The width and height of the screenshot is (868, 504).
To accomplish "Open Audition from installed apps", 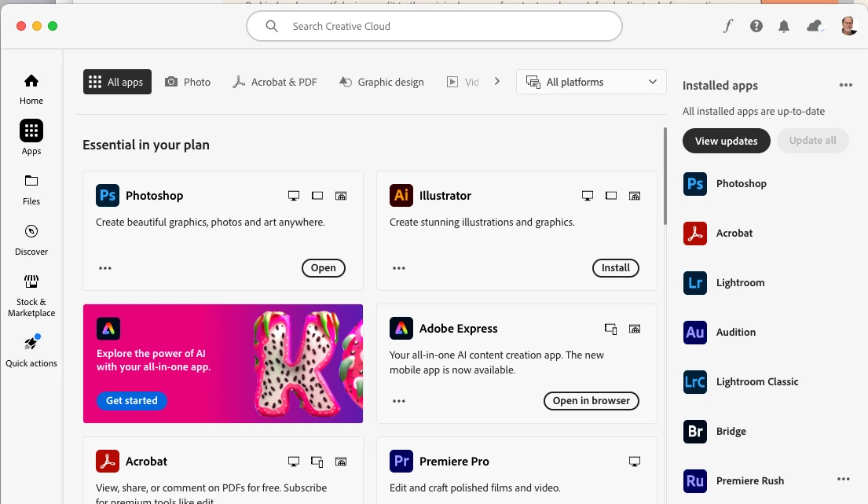I will [x=720, y=333].
